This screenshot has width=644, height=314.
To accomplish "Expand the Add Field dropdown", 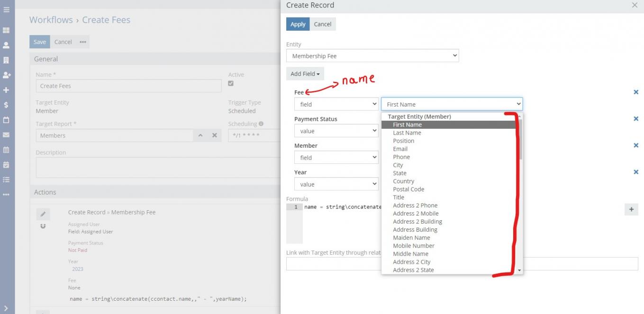I will click(x=305, y=74).
